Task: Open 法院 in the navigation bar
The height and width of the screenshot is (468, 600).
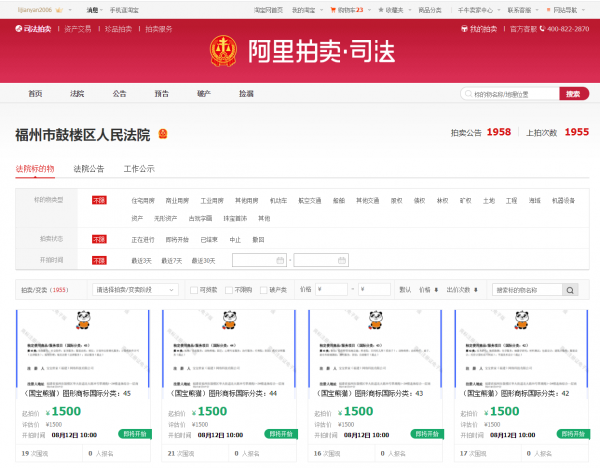Action: tap(77, 93)
